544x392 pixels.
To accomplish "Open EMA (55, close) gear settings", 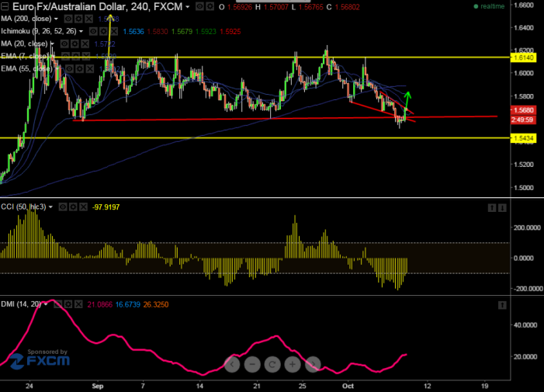I will point(79,68).
